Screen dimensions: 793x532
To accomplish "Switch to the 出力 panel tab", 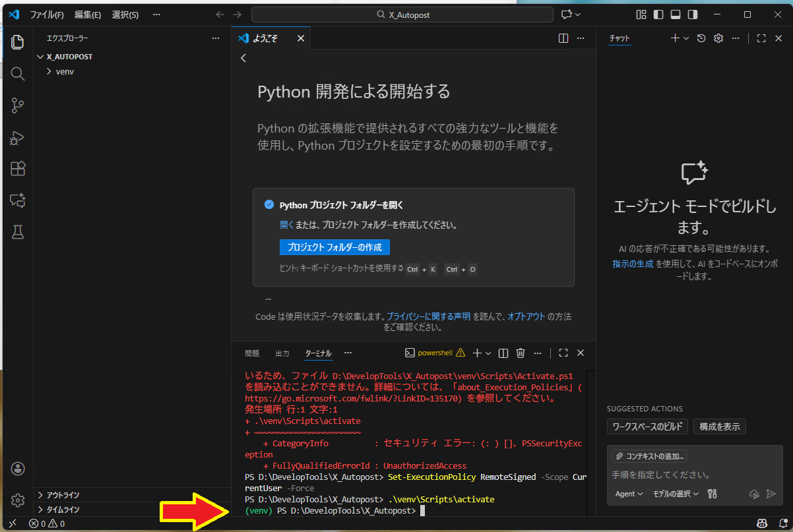I will coord(282,353).
